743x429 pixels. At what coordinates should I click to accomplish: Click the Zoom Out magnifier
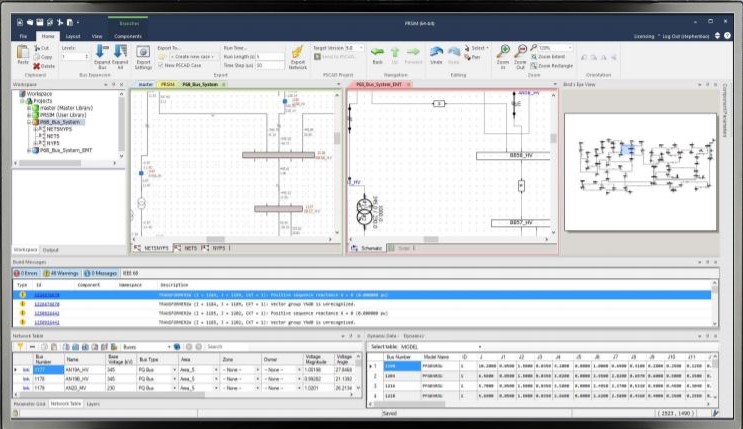[x=520, y=51]
